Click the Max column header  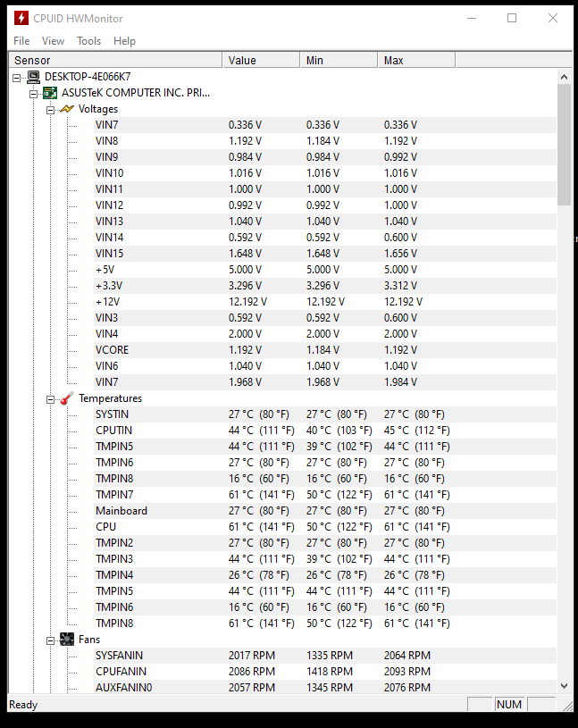click(416, 61)
